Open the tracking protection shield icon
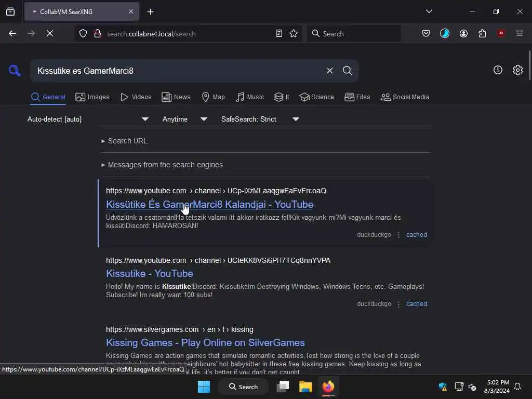 pos(83,33)
